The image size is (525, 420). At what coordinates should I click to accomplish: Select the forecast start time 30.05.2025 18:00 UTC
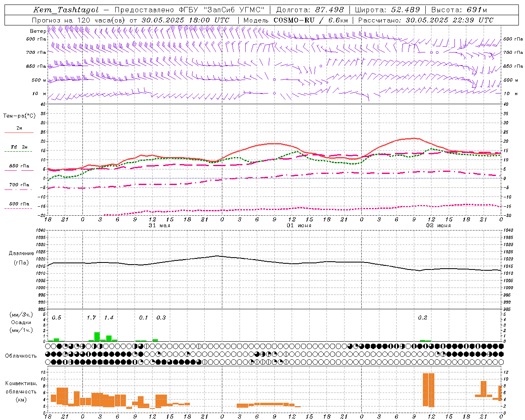pos(186,20)
